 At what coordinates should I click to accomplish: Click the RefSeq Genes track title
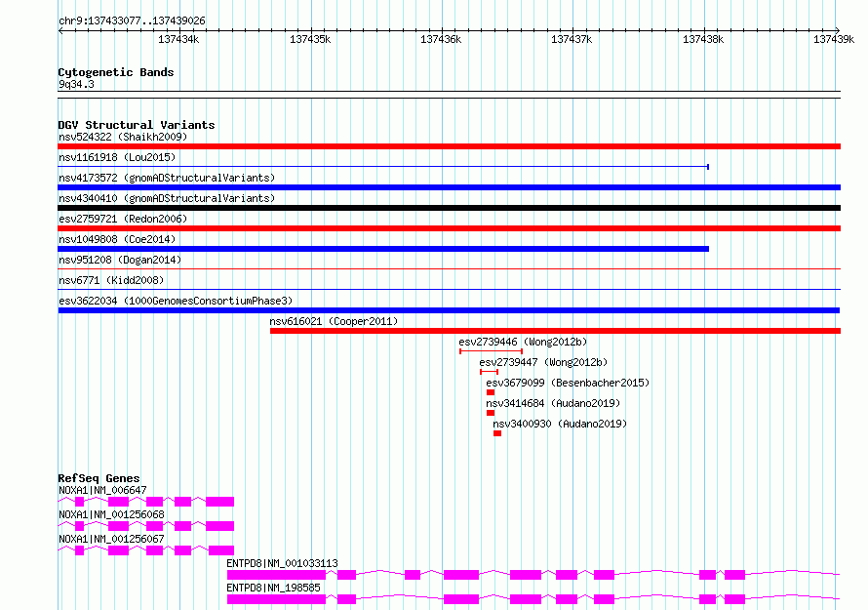(x=99, y=478)
